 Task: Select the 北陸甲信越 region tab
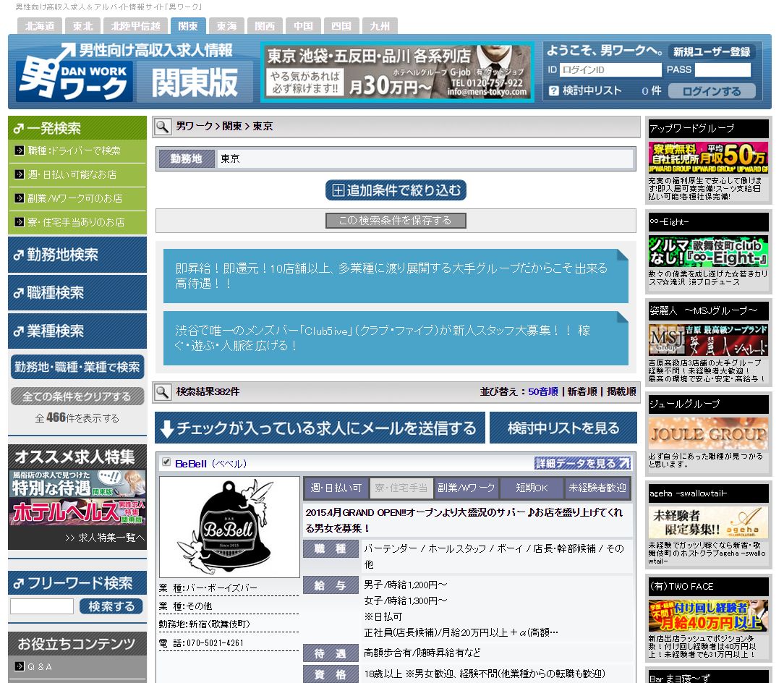click(135, 26)
